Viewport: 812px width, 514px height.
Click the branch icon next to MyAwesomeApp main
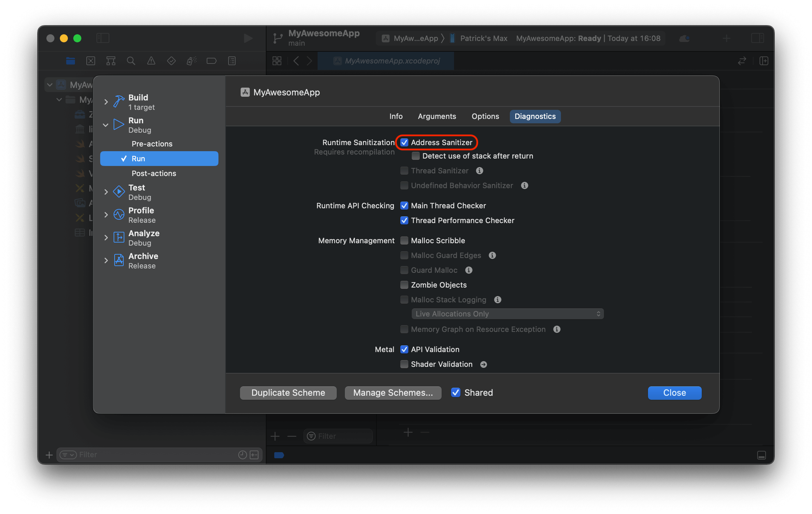click(x=278, y=38)
